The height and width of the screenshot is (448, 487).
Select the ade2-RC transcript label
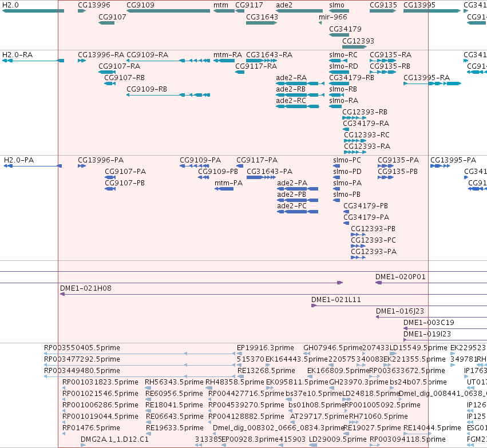tap(291, 101)
